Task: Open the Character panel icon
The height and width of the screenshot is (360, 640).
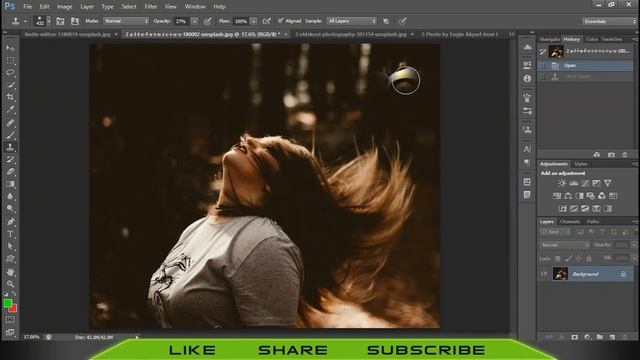Action: coord(527,149)
